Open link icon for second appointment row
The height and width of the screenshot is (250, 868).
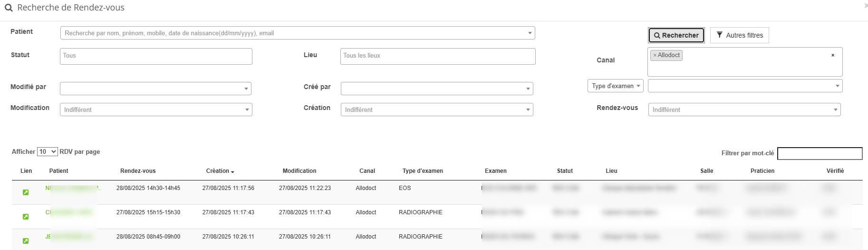click(x=26, y=217)
